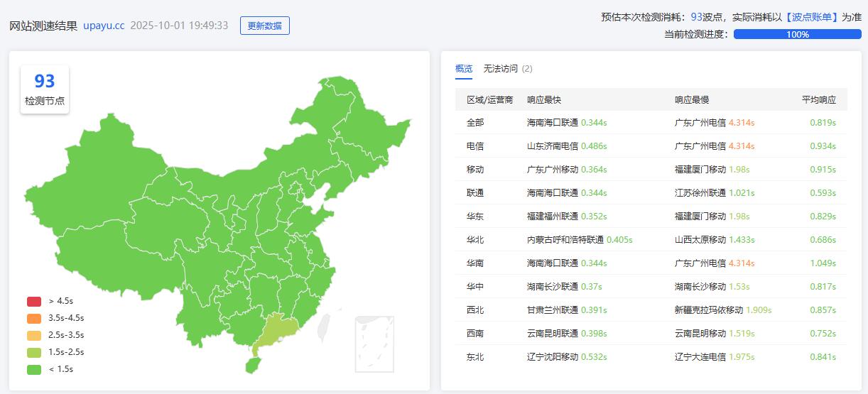Toggle the light green 1.5s-2.5s legend swatch
Viewport: 868px width, 394px height.
pos(34,352)
